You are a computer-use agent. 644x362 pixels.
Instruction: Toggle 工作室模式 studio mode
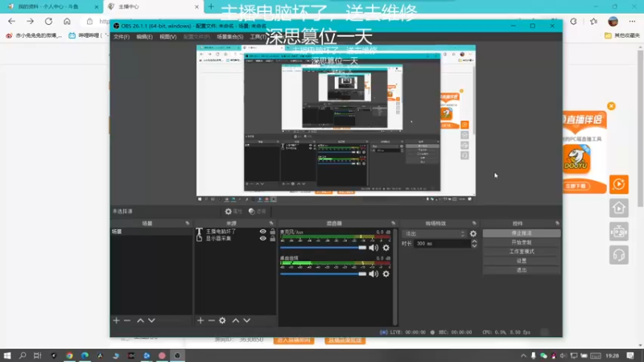coord(522,252)
